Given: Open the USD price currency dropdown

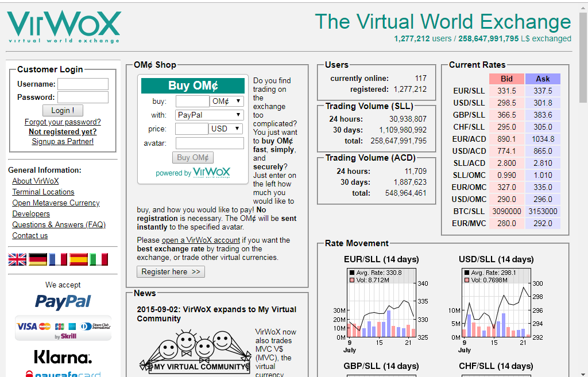Looking at the screenshot, I should tap(226, 129).
